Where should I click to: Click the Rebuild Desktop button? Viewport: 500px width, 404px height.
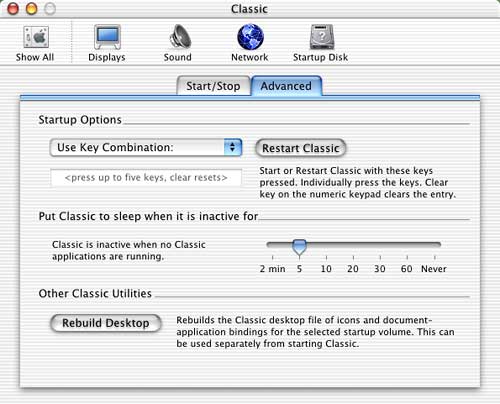[106, 323]
